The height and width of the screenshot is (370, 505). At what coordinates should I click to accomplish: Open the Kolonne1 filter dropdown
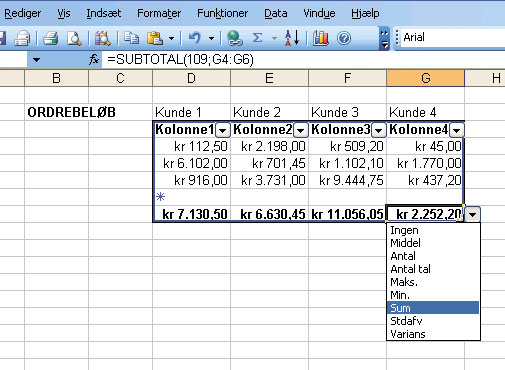click(x=223, y=130)
